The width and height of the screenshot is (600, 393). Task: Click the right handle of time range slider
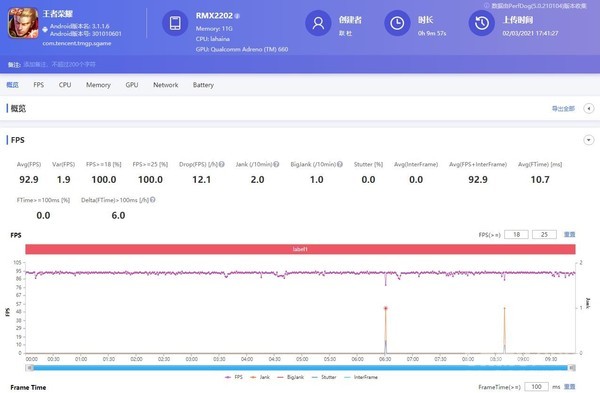pos(572,368)
